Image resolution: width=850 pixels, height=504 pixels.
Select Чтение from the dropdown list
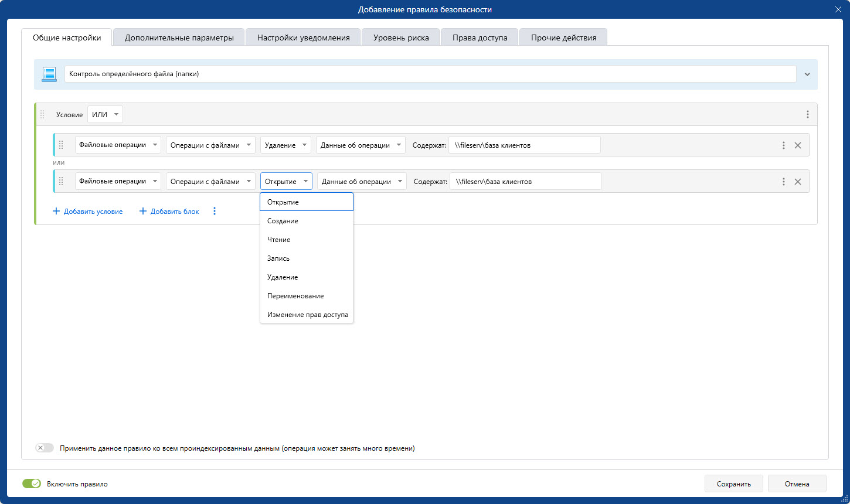[279, 240]
